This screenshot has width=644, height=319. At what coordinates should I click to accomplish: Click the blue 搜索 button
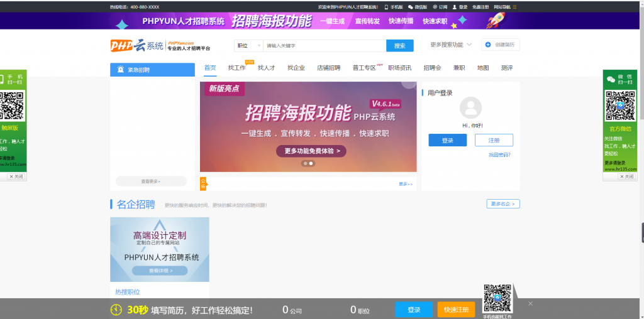click(x=399, y=45)
